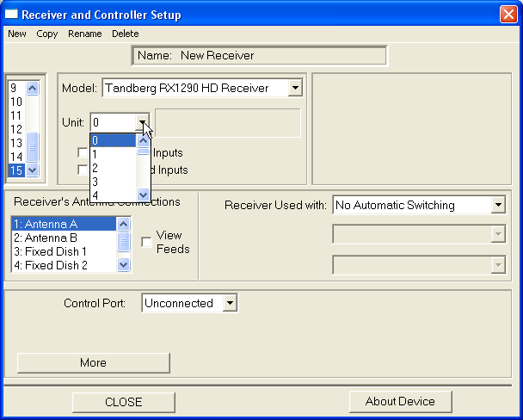Expand the Control Port dropdown
523x420 pixels.
point(229,303)
